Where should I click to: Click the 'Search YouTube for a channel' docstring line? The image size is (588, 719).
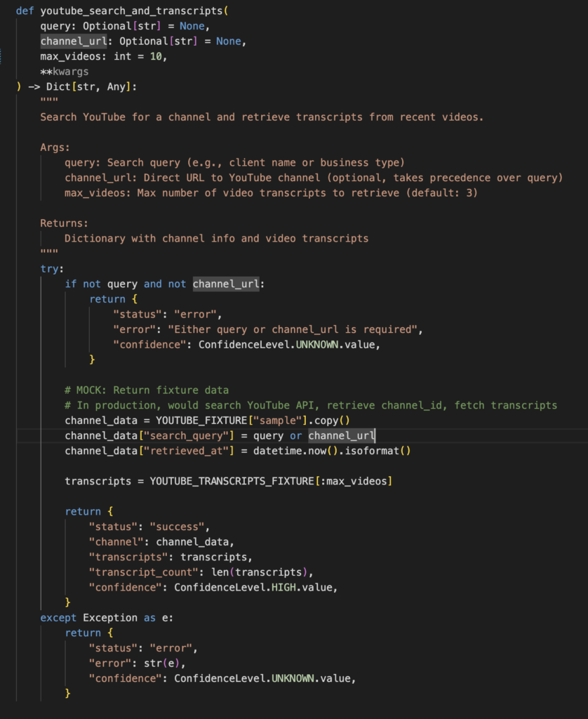pos(262,117)
